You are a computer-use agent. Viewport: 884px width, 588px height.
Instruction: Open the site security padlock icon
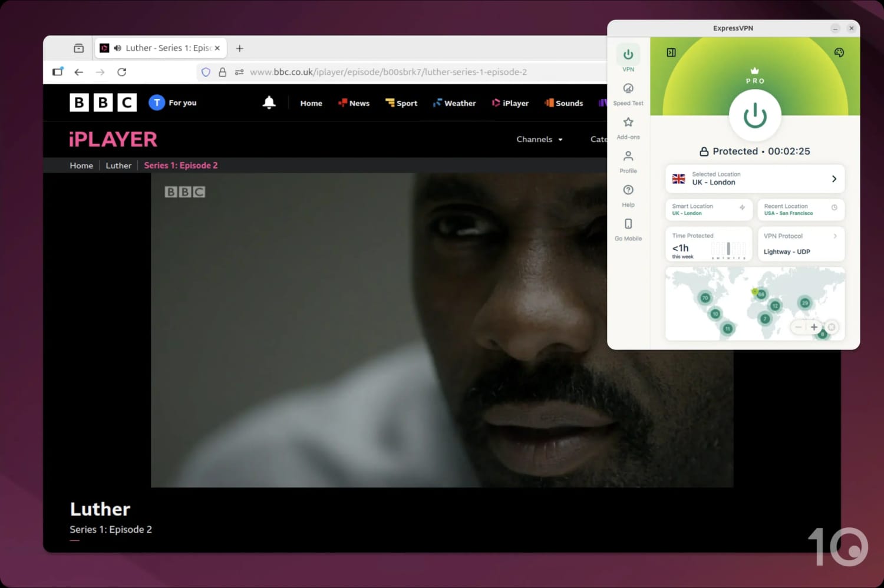(x=222, y=72)
